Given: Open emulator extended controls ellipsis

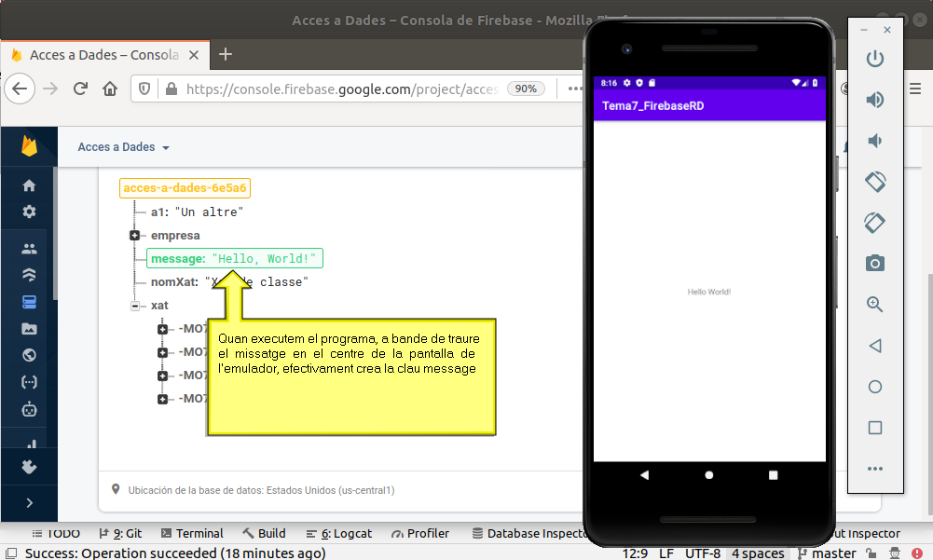Looking at the screenshot, I should click(x=874, y=469).
